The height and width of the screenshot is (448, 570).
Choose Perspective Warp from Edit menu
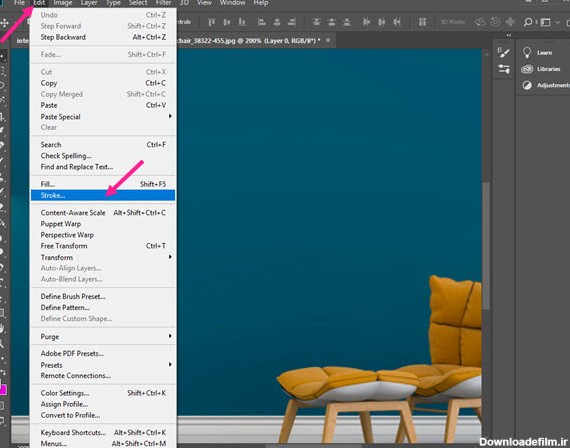pyautogui.click(x=103, y=235)
